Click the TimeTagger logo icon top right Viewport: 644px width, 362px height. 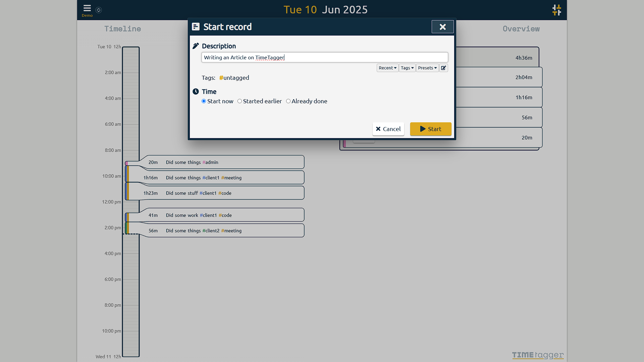tap(557, 10)
